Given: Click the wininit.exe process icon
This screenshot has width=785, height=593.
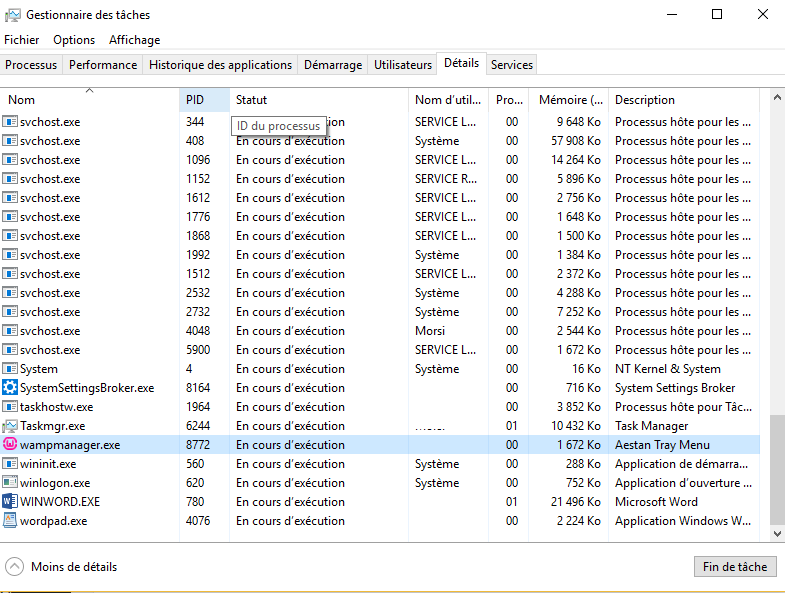Looking at the screenshot, I should [10, 464].
